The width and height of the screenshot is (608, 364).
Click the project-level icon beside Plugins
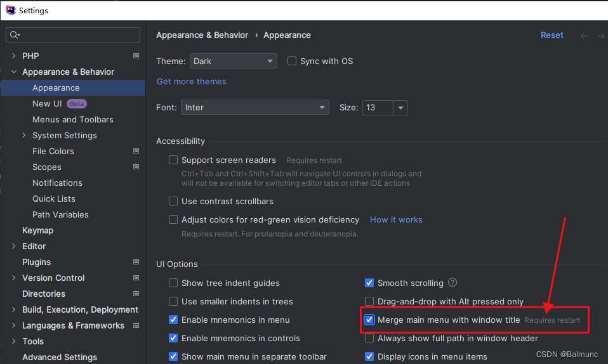[136, 262]
